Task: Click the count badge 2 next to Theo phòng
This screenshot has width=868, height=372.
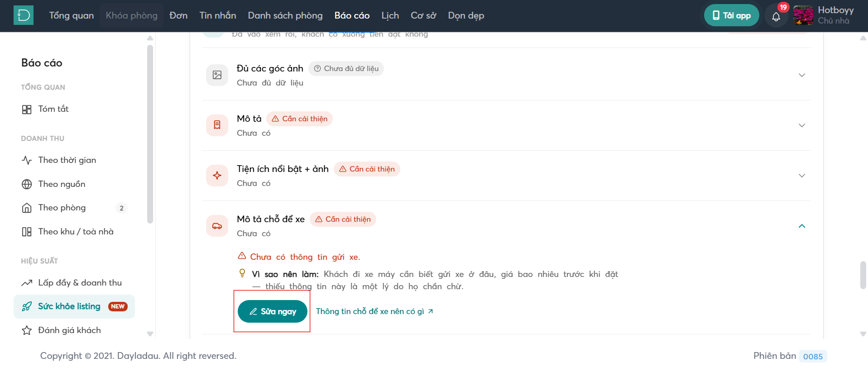Action: [121, 208]
